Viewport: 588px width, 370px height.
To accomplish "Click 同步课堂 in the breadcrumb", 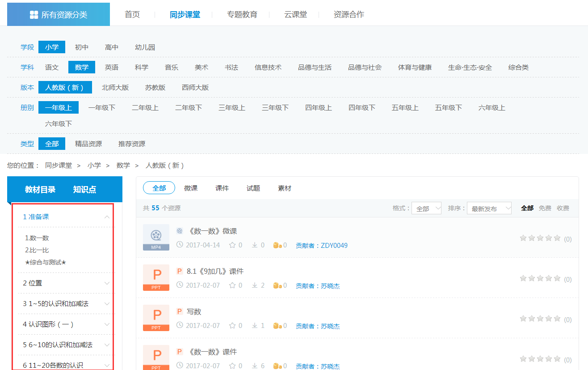I will point(59,165).
